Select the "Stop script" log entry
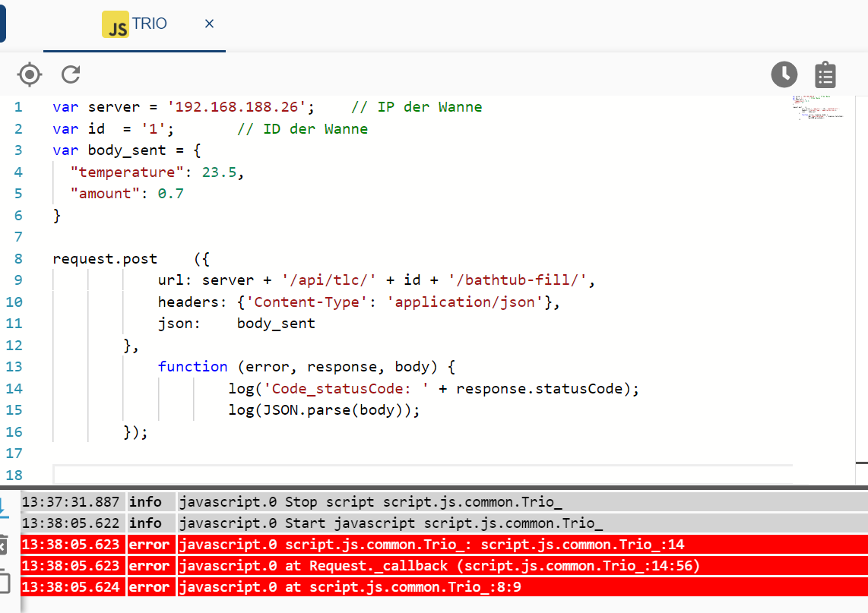868x613 pixels. [444, 502]
